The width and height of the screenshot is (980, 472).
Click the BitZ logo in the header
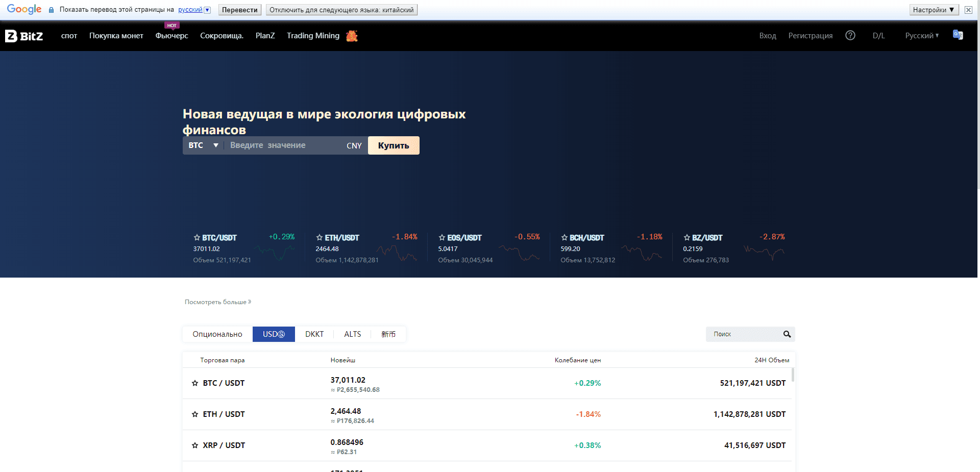point(24,36)
